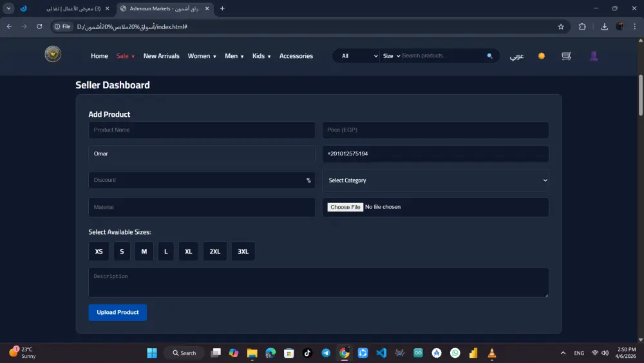Open Visual Studio Code from taskbar
Screen dimensions: 644x363
(381, 353)
